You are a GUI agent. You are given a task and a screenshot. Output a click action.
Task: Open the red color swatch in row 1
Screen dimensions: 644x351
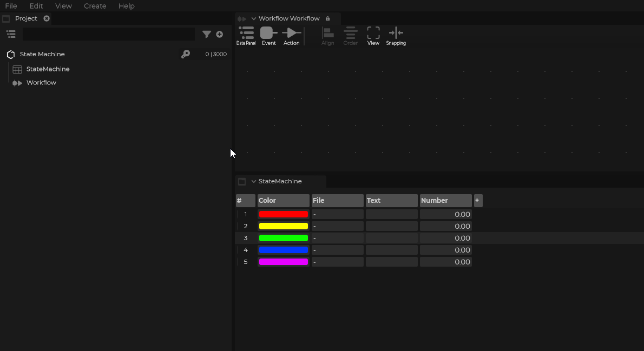pyautogui.click(x=283, y=214)
